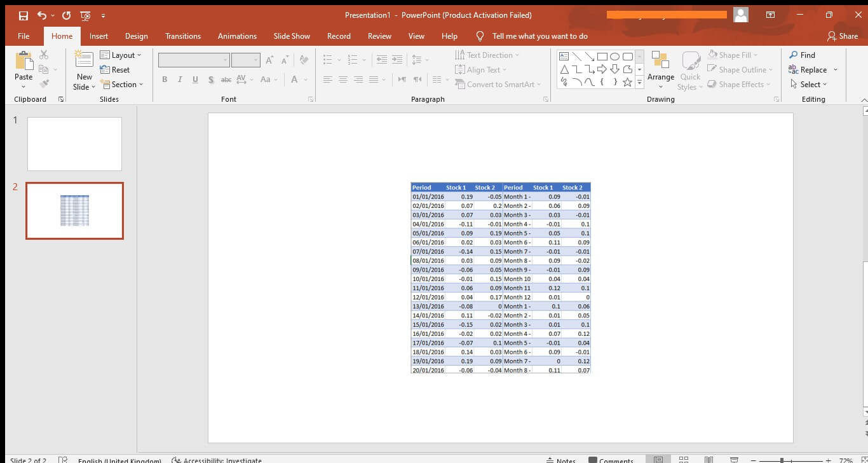Select the right block arrow shape
The width and height of the screenshot is (868, 463).
[x=602, y=69]
